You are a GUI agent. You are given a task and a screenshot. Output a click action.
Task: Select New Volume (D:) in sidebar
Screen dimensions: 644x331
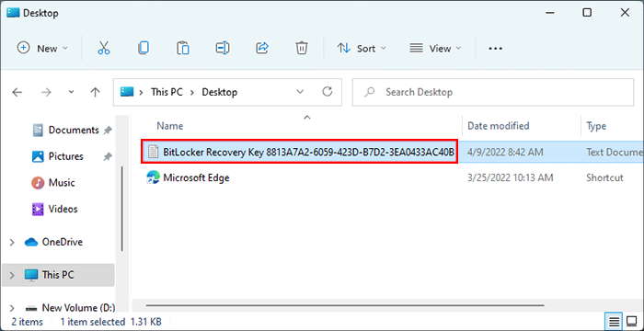[x=78, y=308]
